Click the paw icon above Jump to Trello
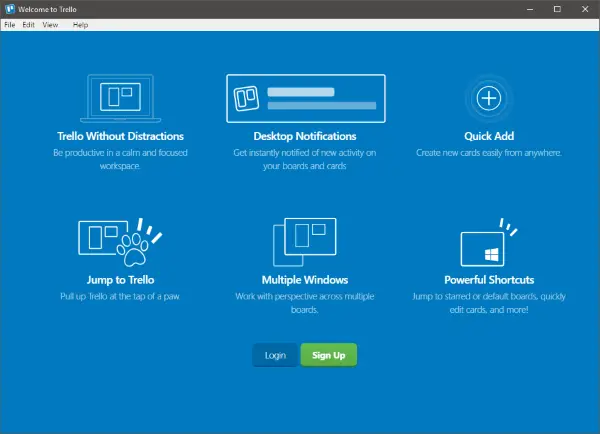Image resolution: width=600 pixels, height=434 pixels. pos(120,242)
